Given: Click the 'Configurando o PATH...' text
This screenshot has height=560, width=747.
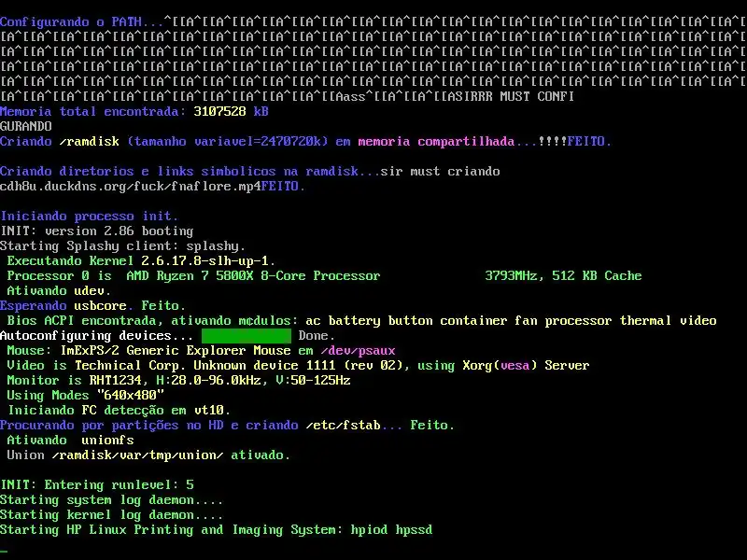Looking at the screenshot, I should [81, 21].
